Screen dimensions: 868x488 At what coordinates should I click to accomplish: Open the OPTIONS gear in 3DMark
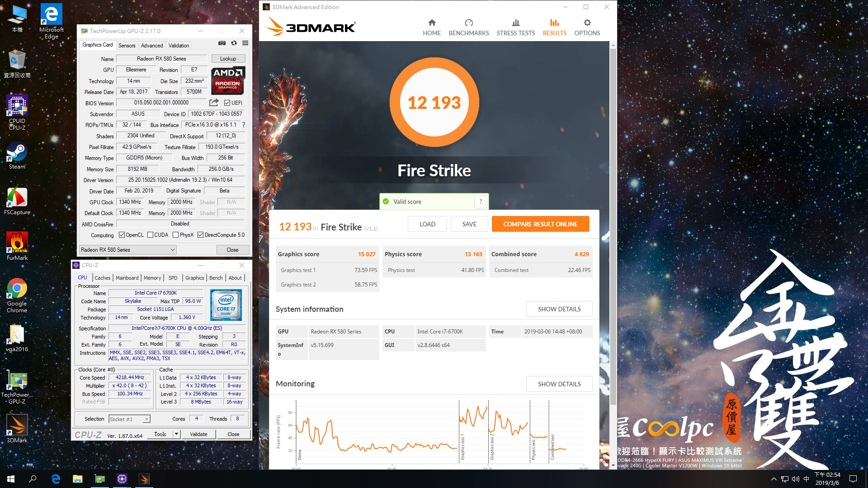[587, 23]
